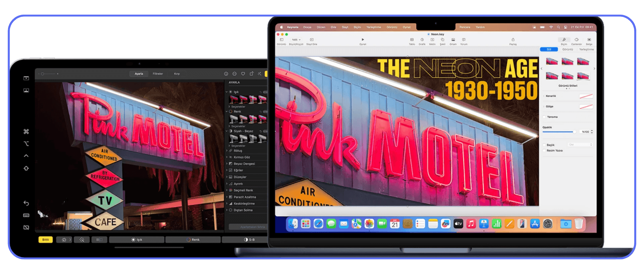Click the yellow Bitti button
This screenshot has width=644, height=274.
46,240
